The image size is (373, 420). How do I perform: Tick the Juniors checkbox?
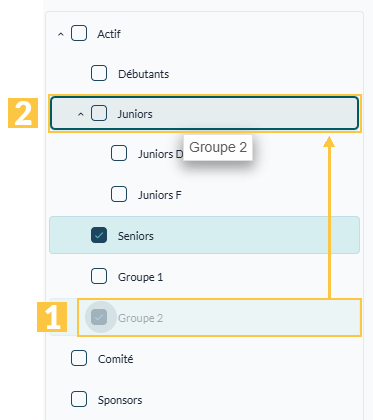click(99, 113)
